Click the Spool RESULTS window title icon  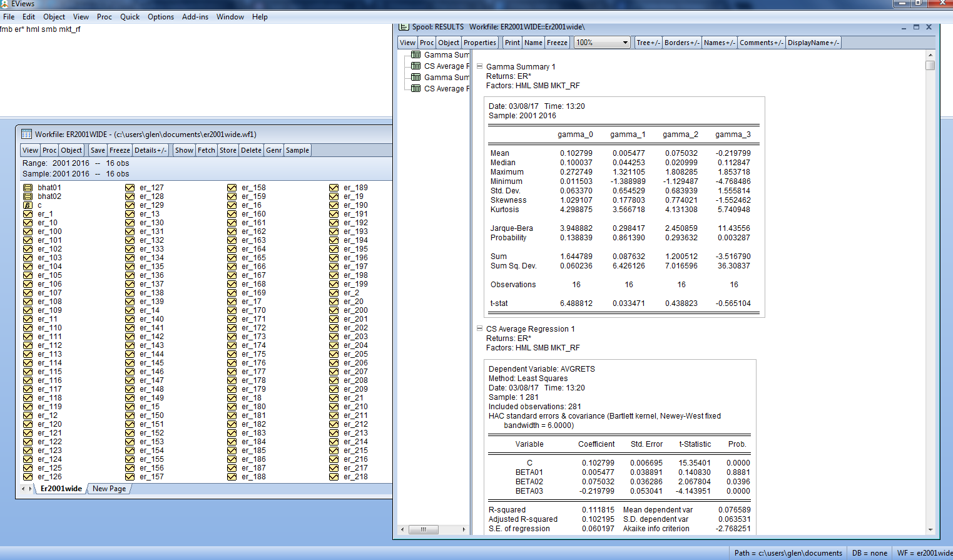[x=404, y=27]
